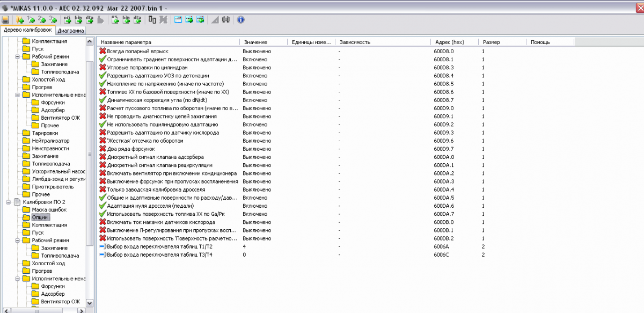
Task: Click address cell '600D8.0'
Action: point(444,51)
